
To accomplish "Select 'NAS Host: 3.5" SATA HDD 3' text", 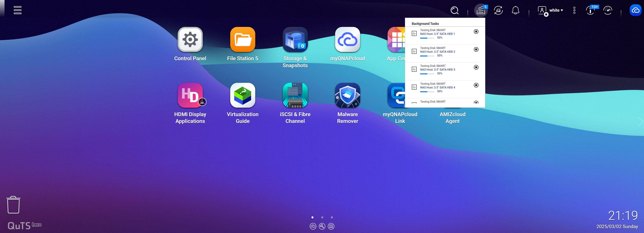I will click(437, 69).
